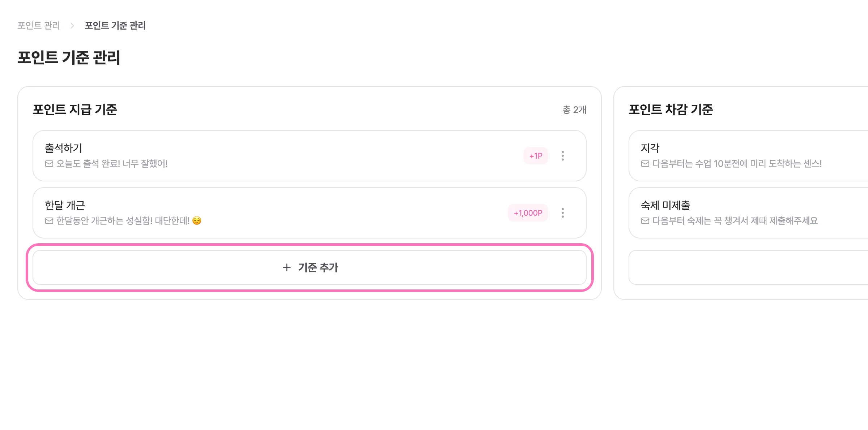Click the plus icon beside 기준 추가

click(287, 267)
